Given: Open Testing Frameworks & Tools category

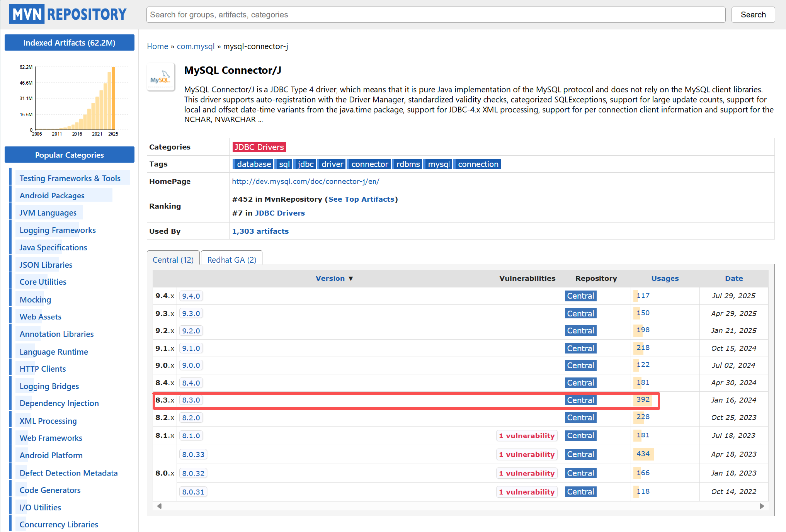Looking at the screenshot, I should [70, 178].
